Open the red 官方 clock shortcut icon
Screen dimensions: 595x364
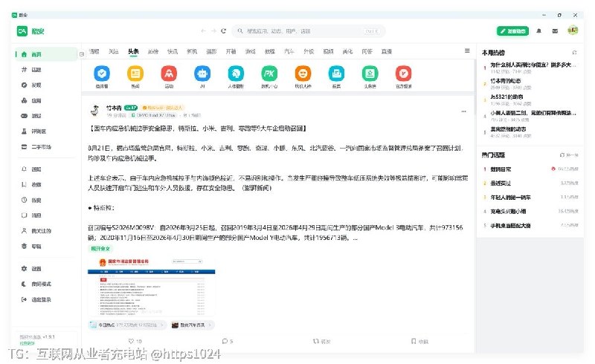(x=403, y=74)
